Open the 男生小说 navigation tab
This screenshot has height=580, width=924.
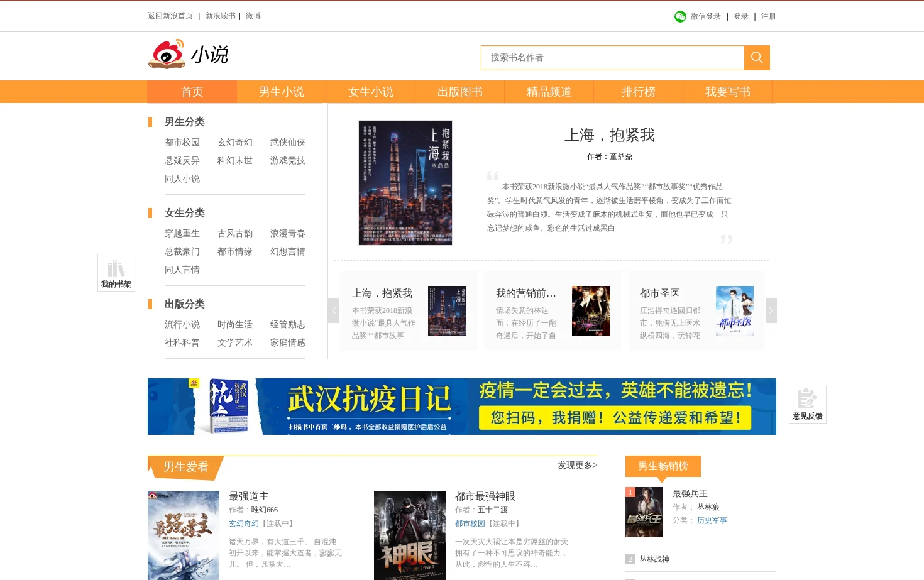(x=282, y=92)
